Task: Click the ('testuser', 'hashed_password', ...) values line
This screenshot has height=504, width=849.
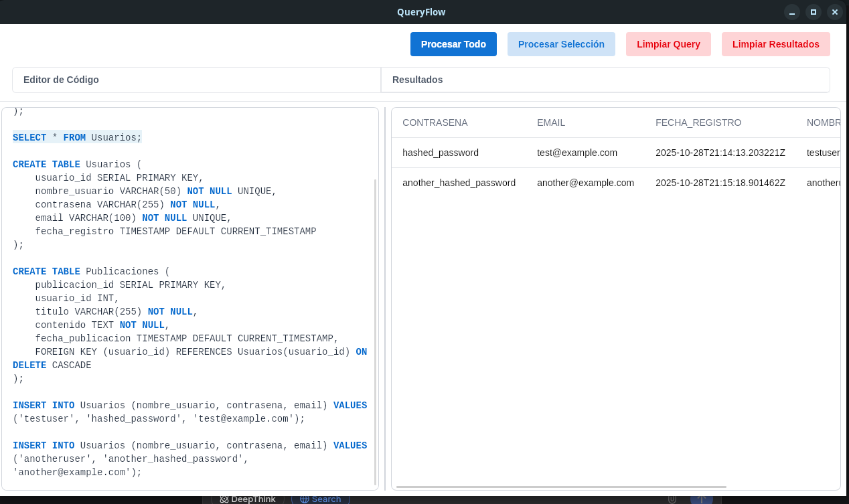Action: click(159, 418)
